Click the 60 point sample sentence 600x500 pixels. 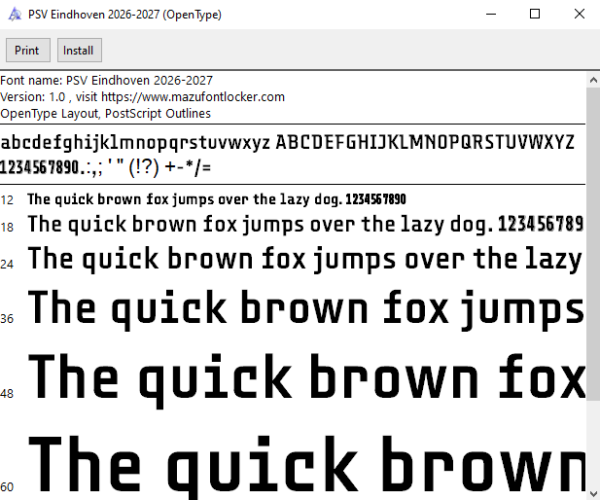click(x=307, y=467)
